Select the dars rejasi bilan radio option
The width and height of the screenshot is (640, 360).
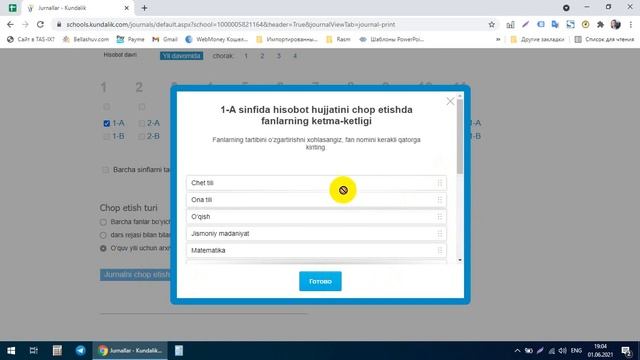(x=103, y=235)
